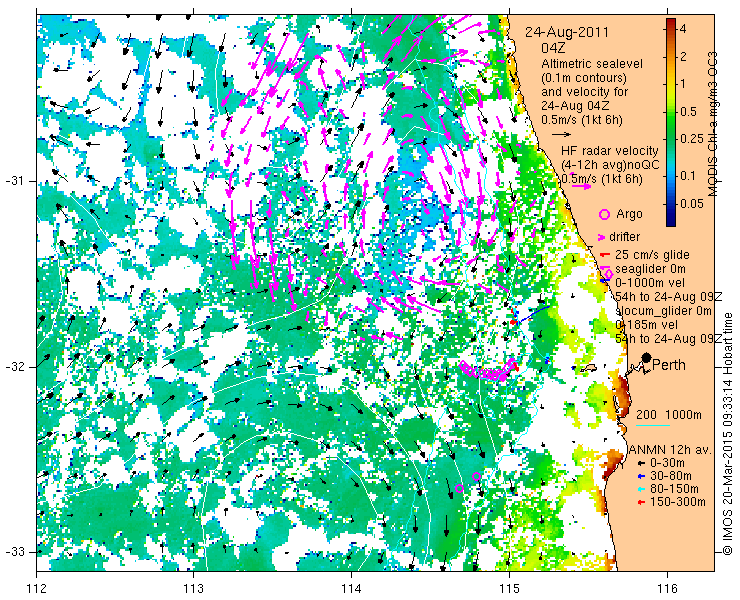Click the black altimetric velocity scale arrow
The image size is (740, 600).
tap(562, 135)
